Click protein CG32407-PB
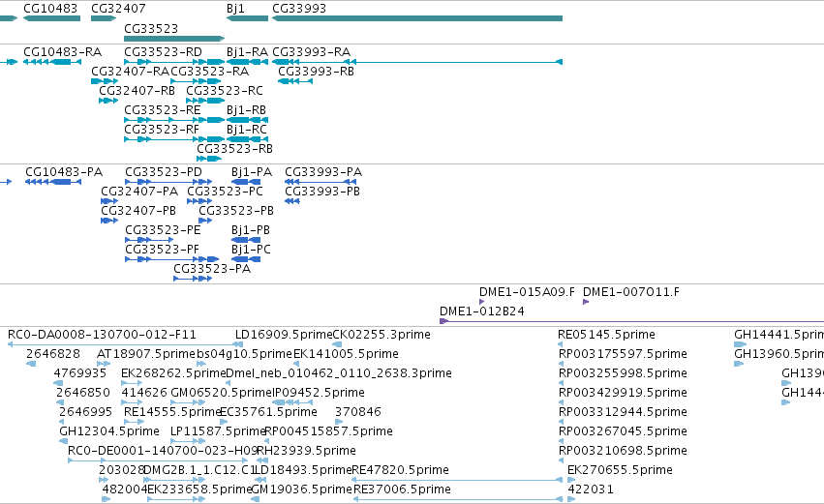This screenshot has width=824, height=504. pos(138,211)
